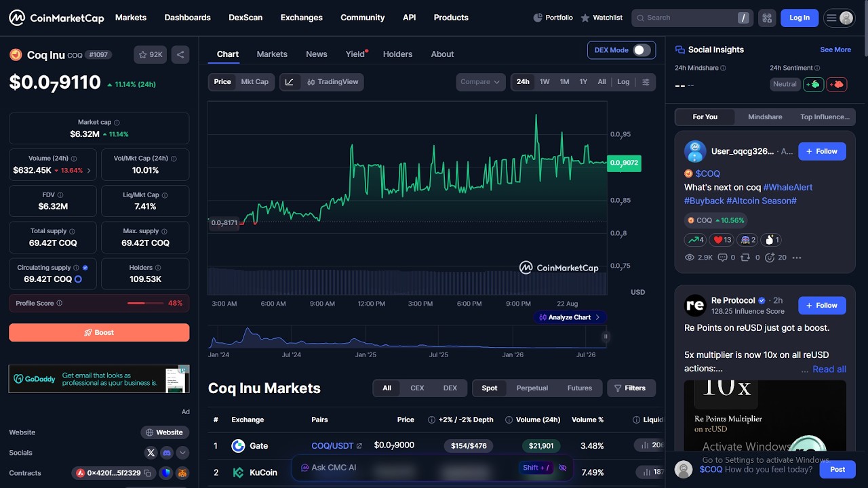
Task: Expand Volume (24h) details arrow
Action: click(88, 171)
